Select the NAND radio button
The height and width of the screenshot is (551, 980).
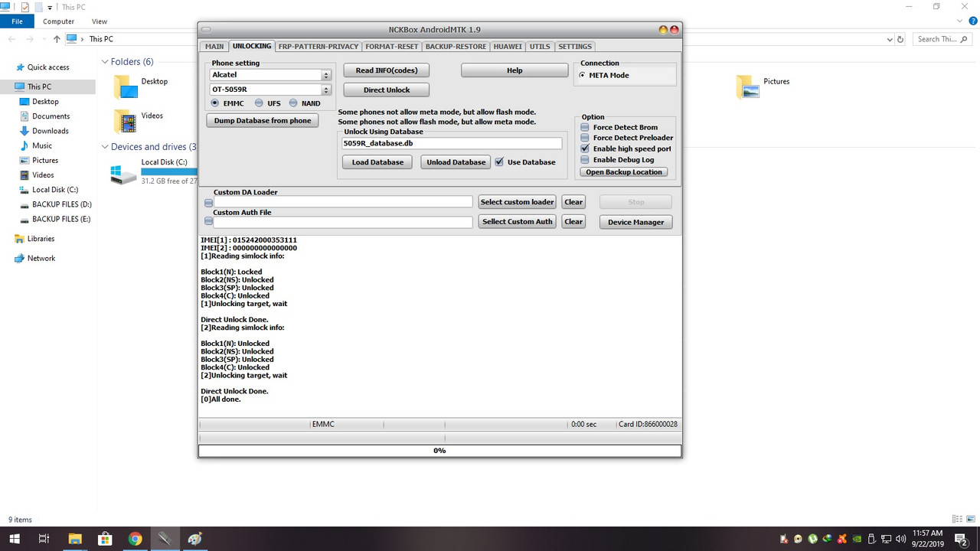point(293,103)
